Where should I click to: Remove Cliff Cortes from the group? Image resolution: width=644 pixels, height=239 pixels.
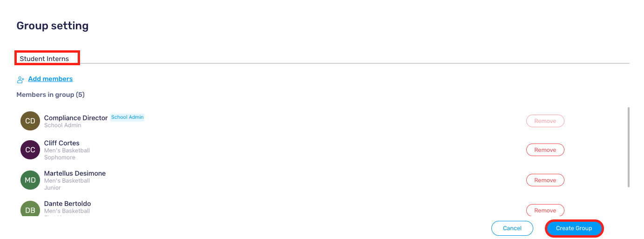[x=545, y=150]
